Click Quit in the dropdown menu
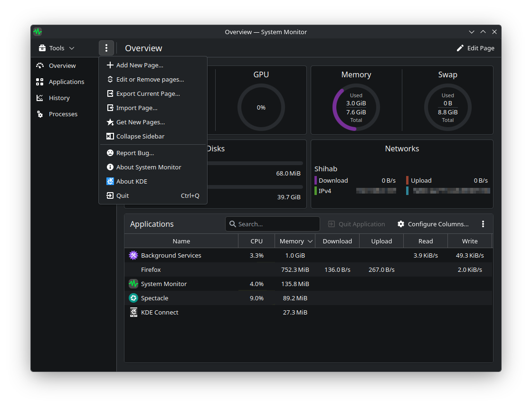 (123, 195)
